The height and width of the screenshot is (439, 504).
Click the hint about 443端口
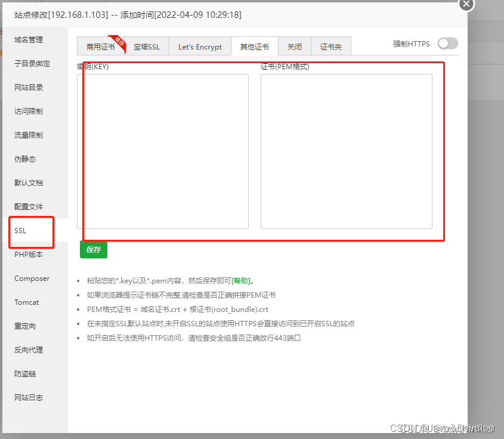[194, 338]
